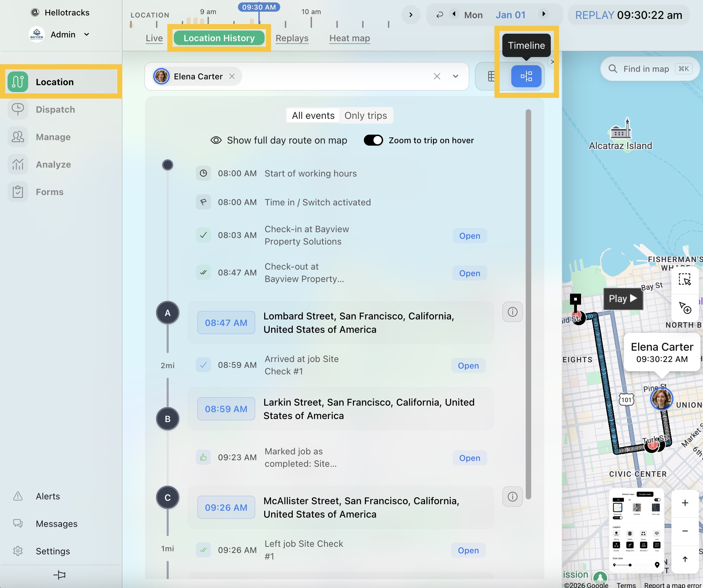
Task: Activate the add-point cursor tool on map
Action: click(684, 308)
